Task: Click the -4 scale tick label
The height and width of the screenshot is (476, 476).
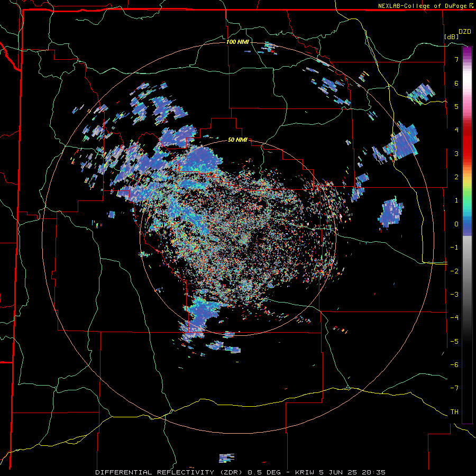Action: pyautogui.click(x=454, y=318)
